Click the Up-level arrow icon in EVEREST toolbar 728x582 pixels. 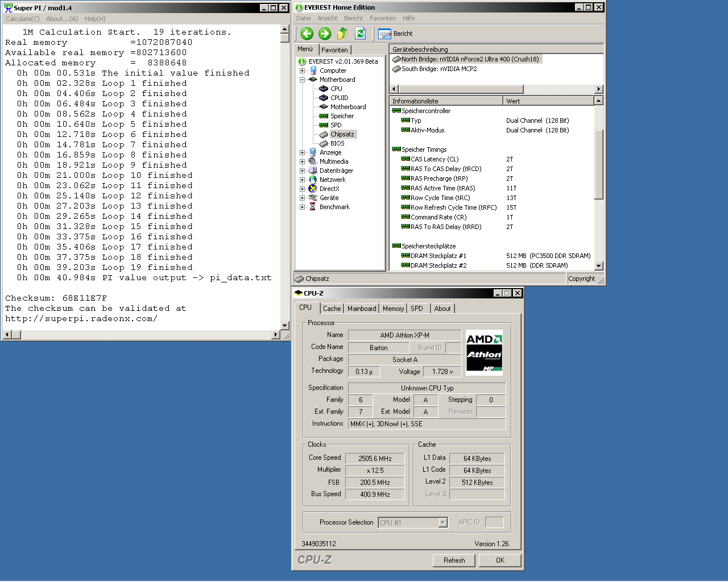(342, 34)
